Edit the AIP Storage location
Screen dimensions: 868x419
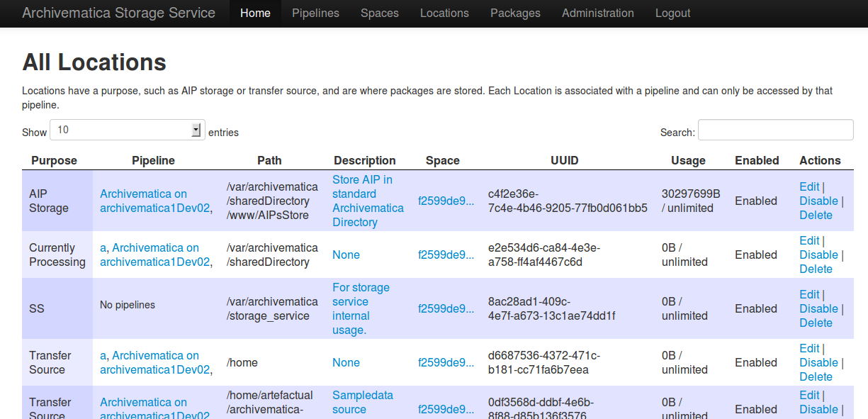coord(809,187)
